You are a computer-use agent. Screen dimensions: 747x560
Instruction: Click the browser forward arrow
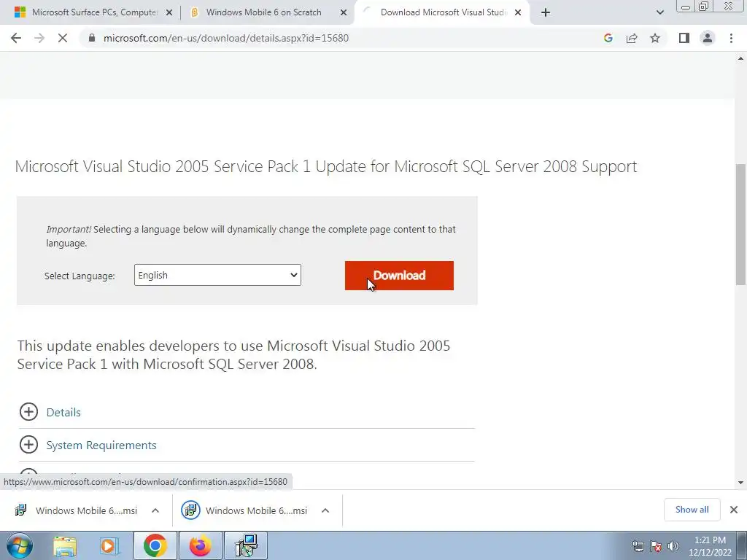(x=39, y=38)
